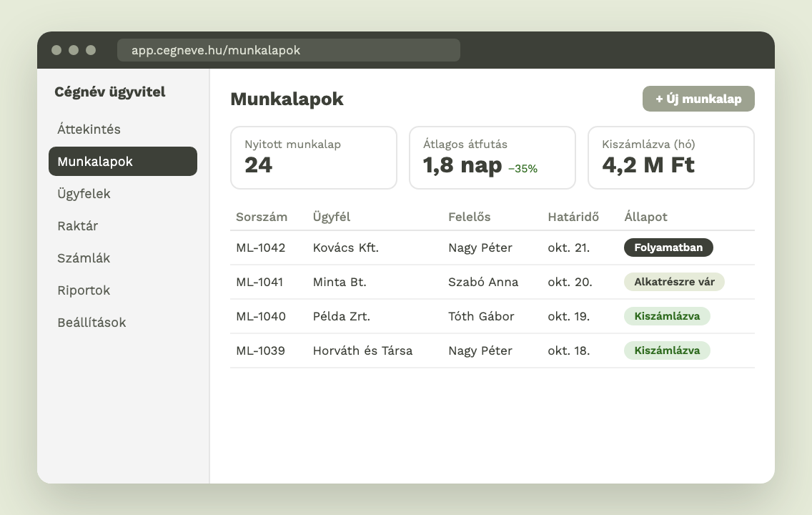Open work order ML-1041
812x515 pixels.
pos(259,282)
